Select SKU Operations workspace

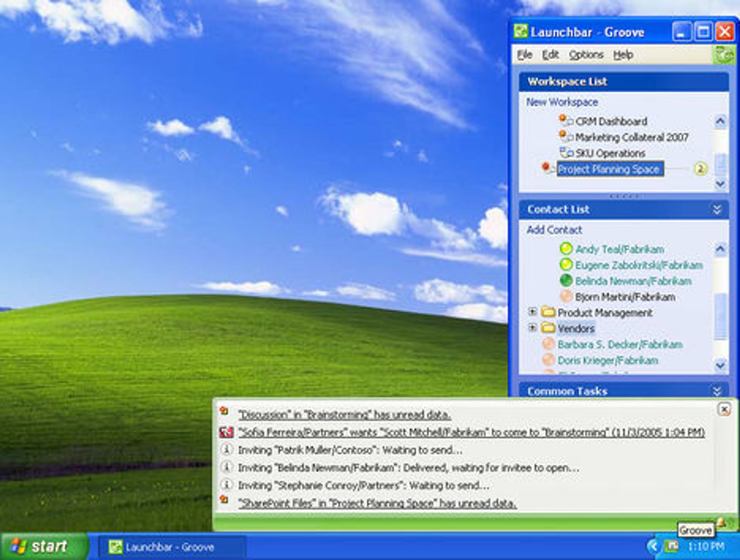(610, 153)
